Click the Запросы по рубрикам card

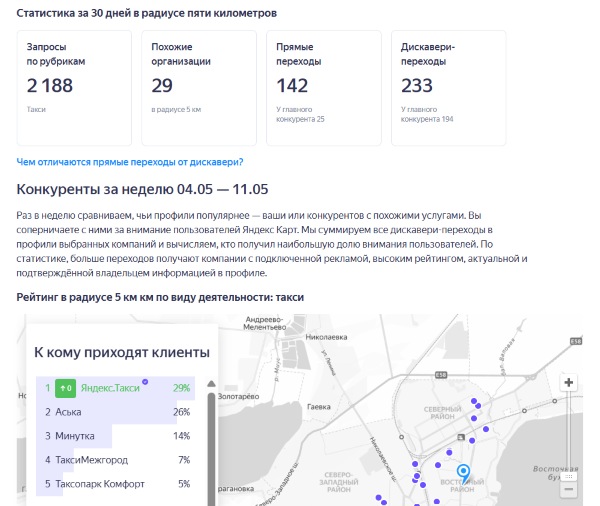point(74,88)
